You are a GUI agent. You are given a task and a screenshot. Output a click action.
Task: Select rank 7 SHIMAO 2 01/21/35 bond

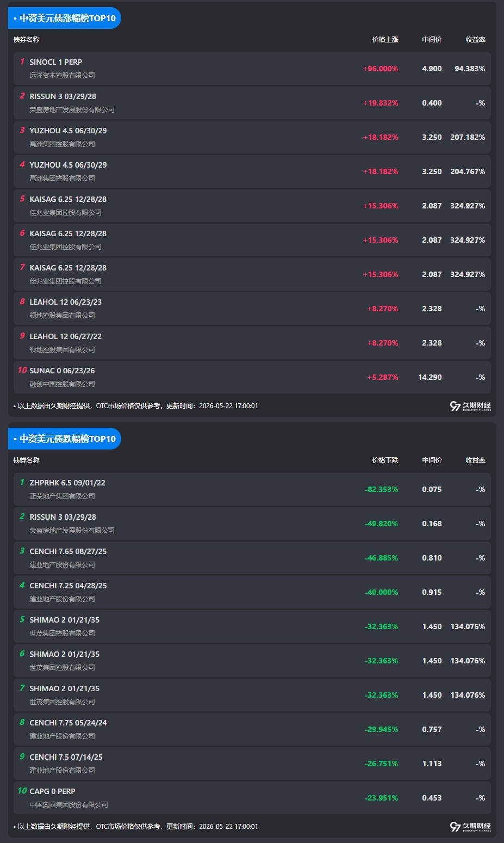pos(65,688)
